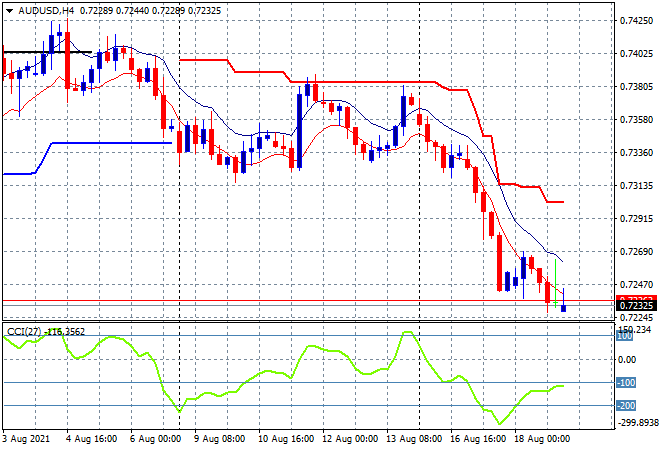Click the 0.74025 price scale label
Image resolution: width=660 pixels, height=450 pixels.
tap(636, 53)
